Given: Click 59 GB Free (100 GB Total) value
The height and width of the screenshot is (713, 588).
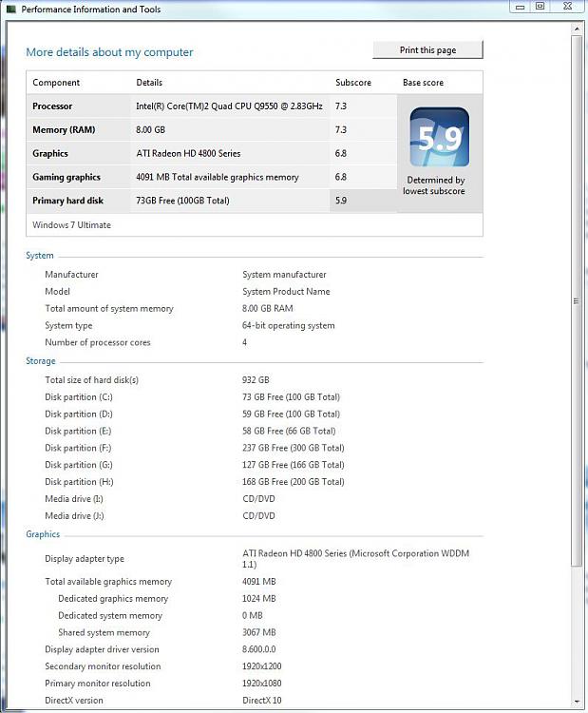Looking at the screenshot, I should tap(291, 414).
